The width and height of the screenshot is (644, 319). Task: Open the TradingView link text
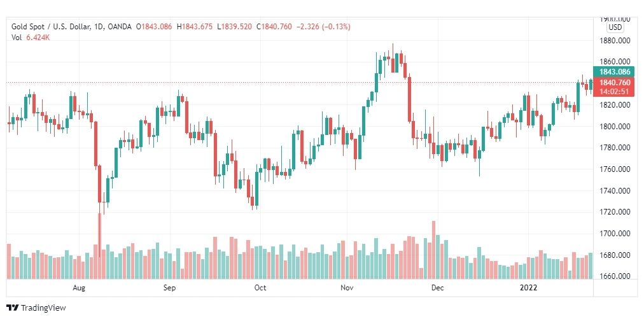click(43, 308)
